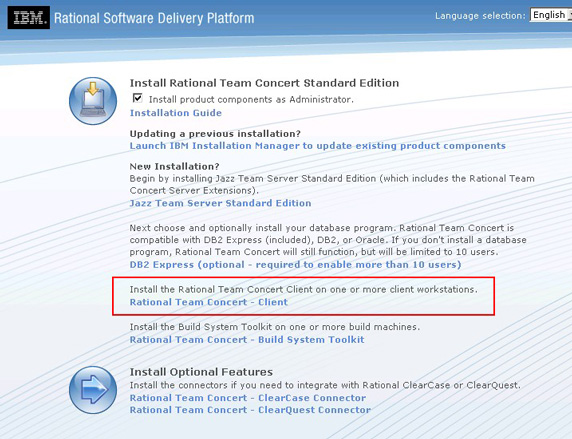Click text 'Install the Rational Team Concert Client on'

tap(228, 289)
